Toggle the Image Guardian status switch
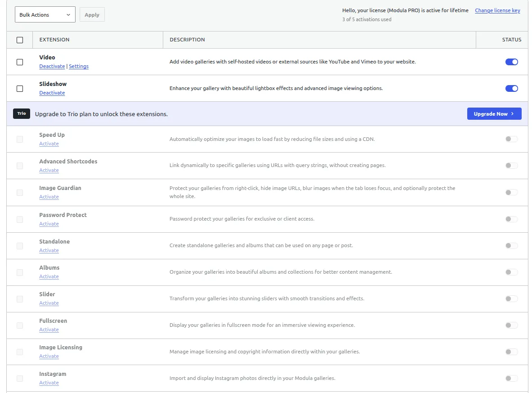 pos(512,192)
